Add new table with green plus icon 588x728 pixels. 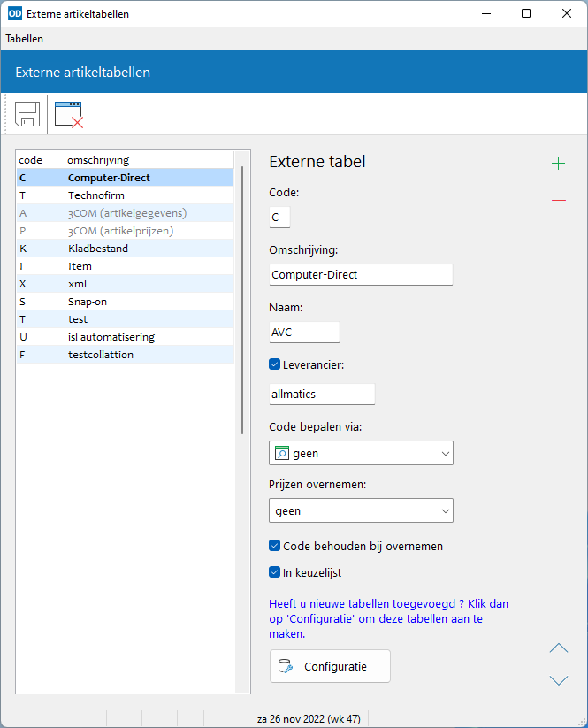click(558, 164)
